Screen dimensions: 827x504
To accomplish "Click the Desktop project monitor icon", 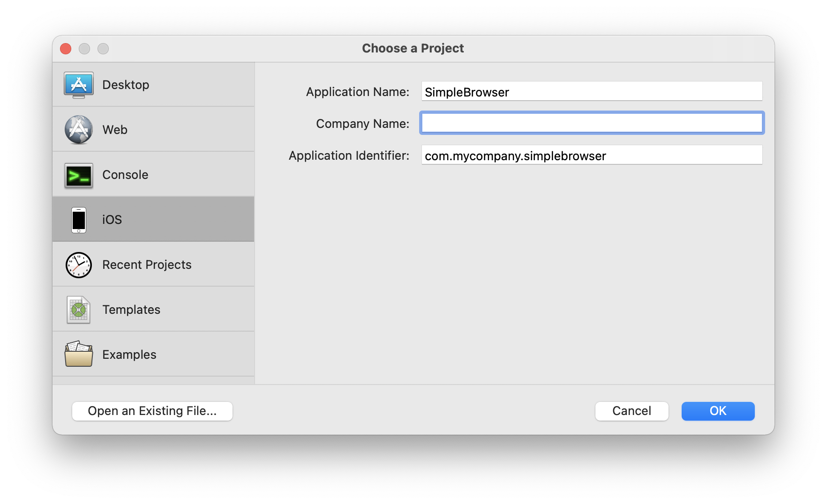I will tap(79, 85).
